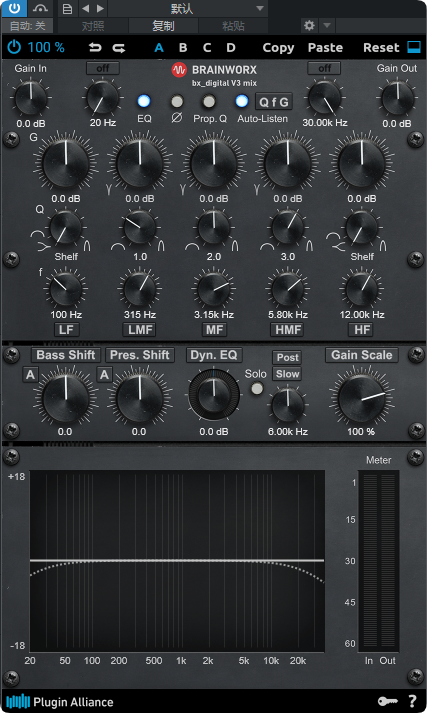Click the 20 Hz high-pass frequency knob
The image size is (427, 713).
103,98
